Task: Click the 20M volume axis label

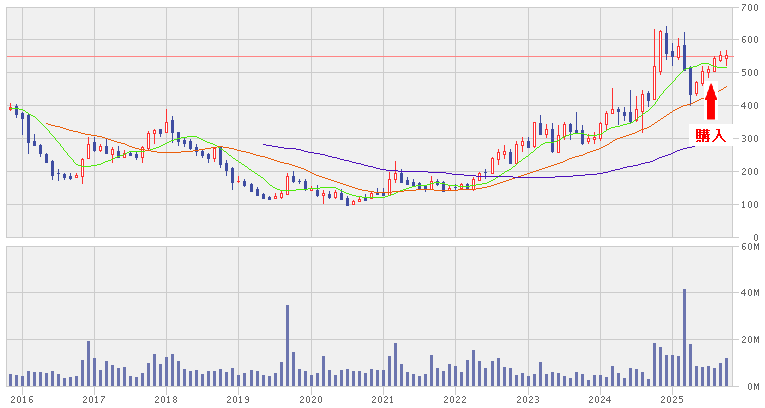Action: pyautogui.click(x=749, y=339)
